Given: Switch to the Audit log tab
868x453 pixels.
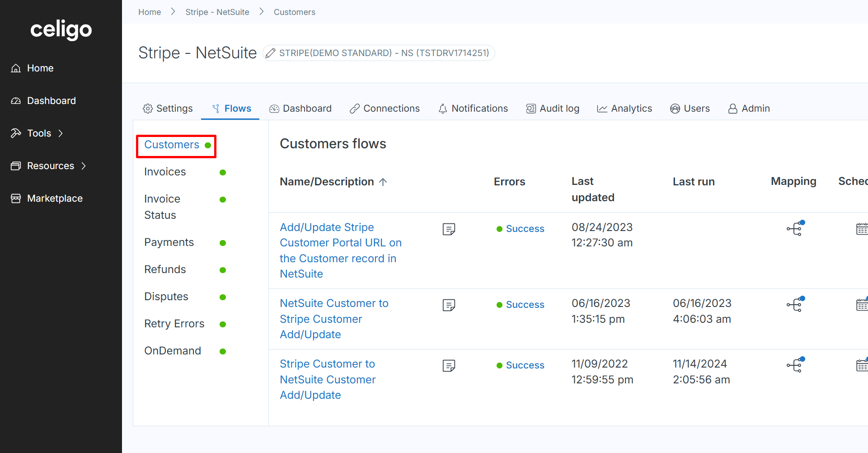Looking at the screenshot, I should [x=553, y=109].
